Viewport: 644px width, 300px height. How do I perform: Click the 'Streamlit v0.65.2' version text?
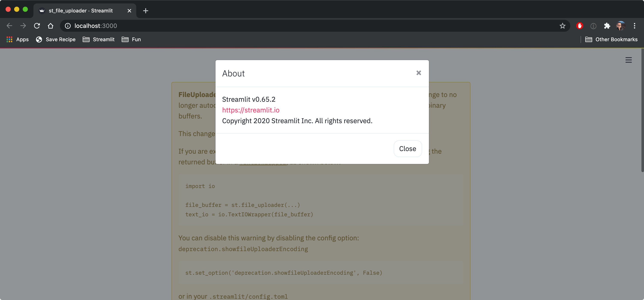(x=249, y=99)
